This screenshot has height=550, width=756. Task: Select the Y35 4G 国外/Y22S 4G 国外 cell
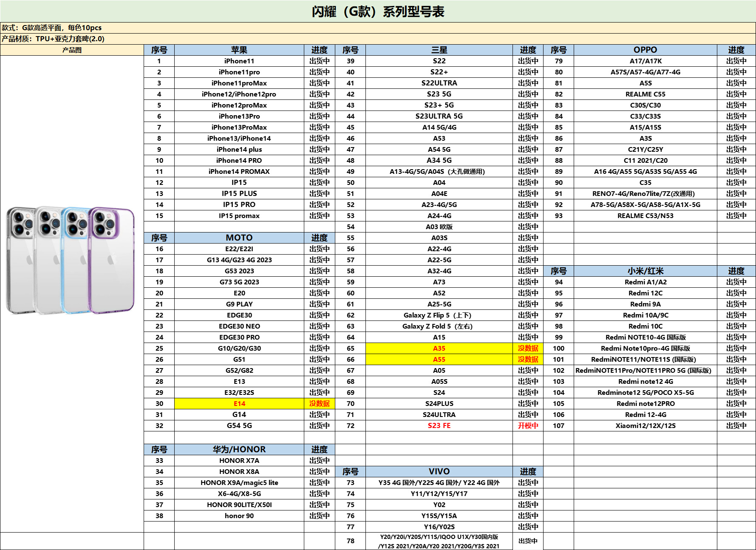point(439,483)
